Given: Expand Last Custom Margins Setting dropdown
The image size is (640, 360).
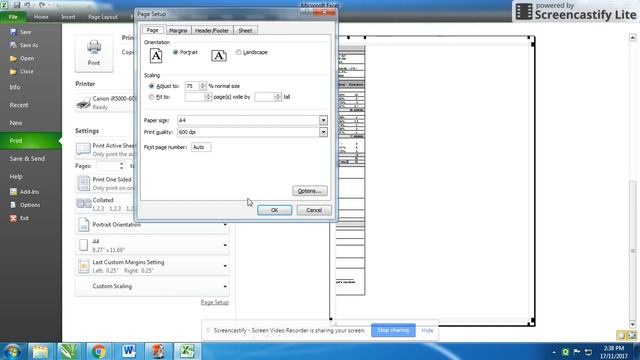Looking at the screenshot, I should [x=225, y=266].
